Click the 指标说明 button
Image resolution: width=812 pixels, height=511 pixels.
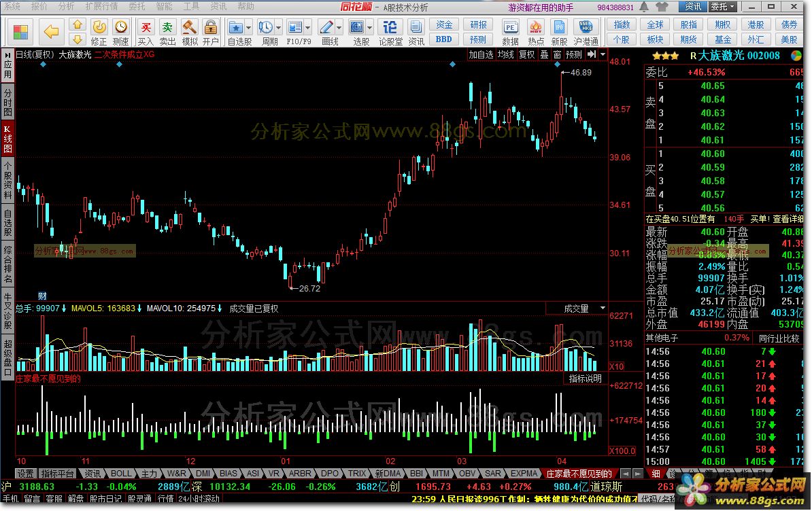click(x=585, y=379)
